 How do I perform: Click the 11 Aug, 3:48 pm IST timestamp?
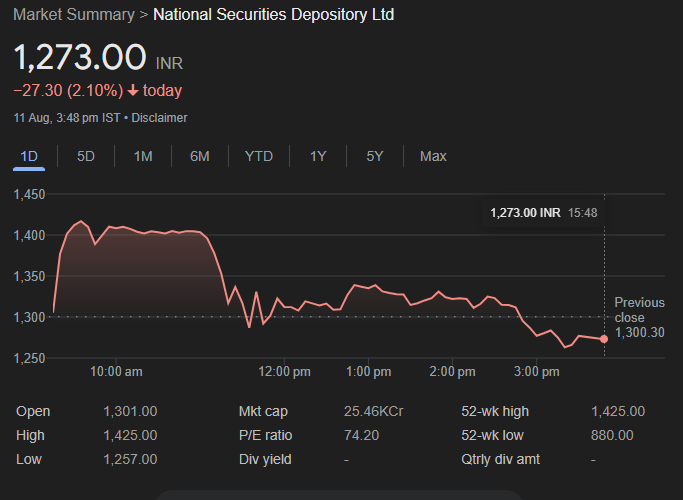click(67, 118)
